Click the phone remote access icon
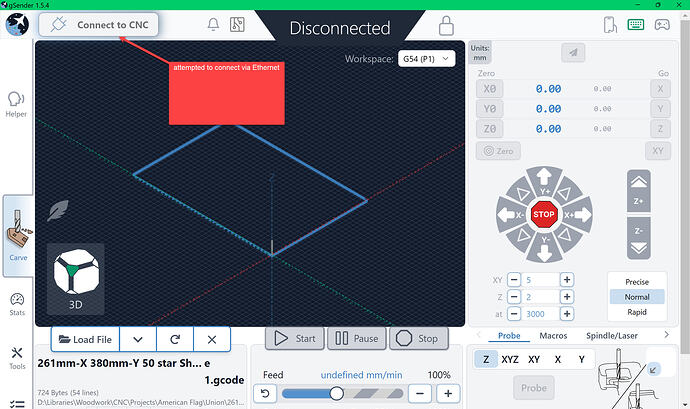This screenshot has height=409, width=690. click(607, 25)
